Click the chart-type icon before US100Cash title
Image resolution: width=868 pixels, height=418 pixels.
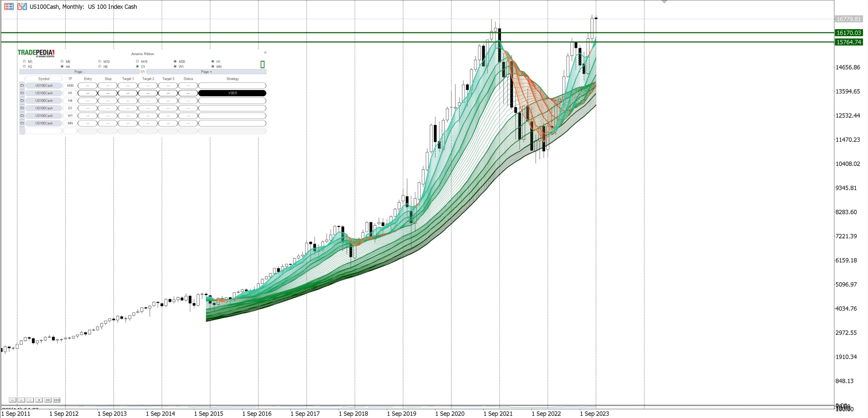[x=22, y=6]
